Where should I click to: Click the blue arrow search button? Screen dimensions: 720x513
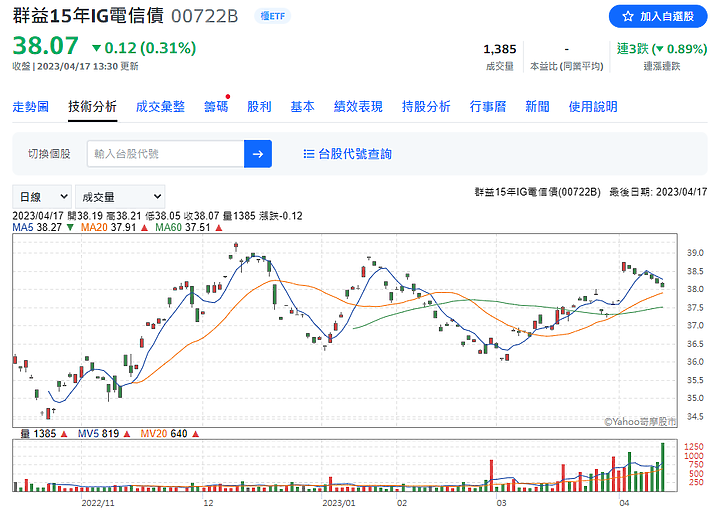(x=258, y=154)
